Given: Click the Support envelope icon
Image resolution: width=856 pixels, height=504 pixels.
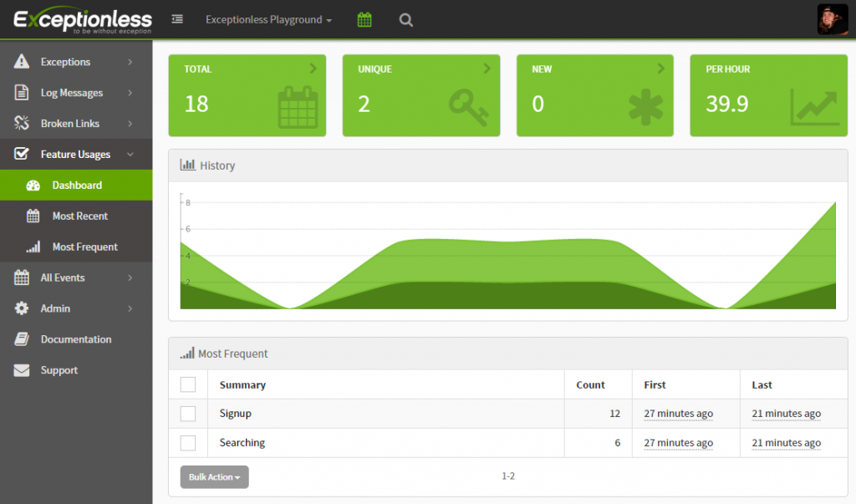Looking at the screenshot, I should pyautogui.click(x=22, y=370).
